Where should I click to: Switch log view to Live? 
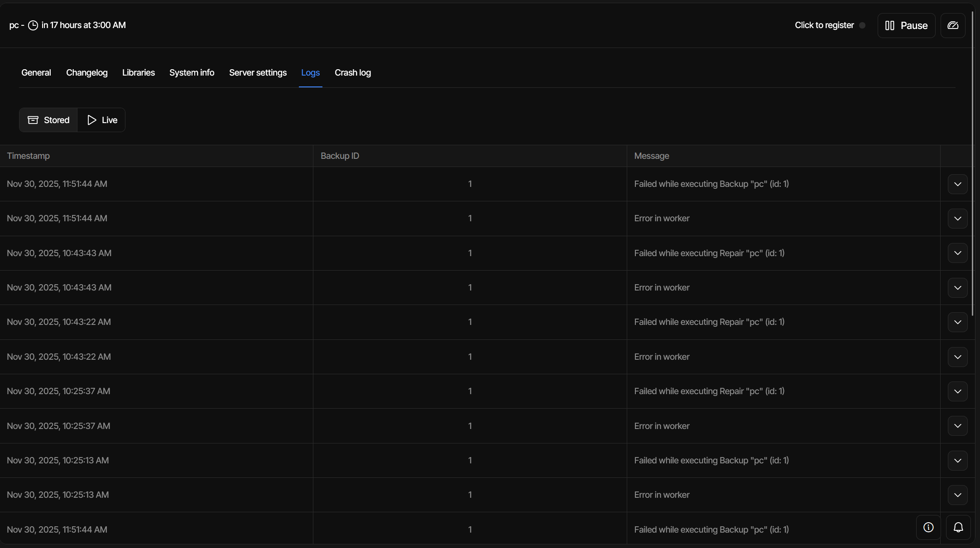pyautogui.click(x=102, y=120)
